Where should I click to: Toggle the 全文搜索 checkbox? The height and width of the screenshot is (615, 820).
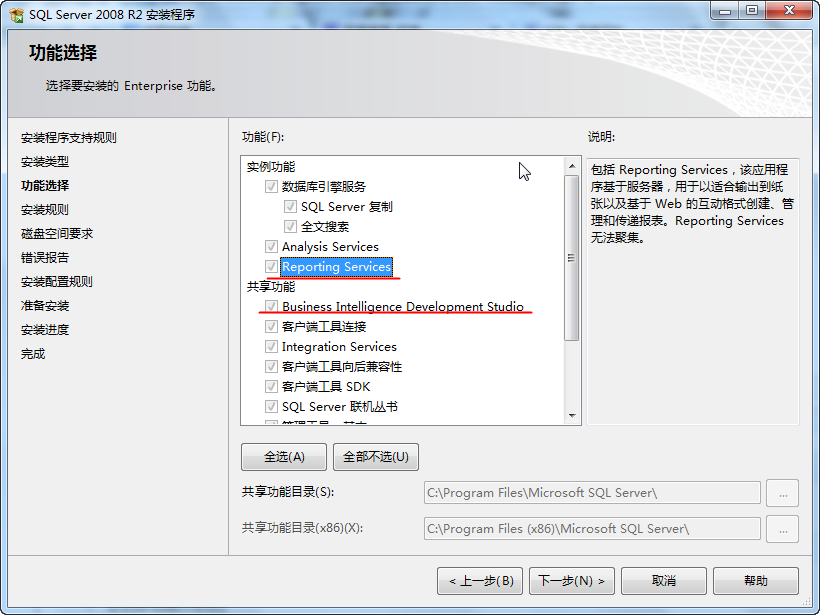[290, 226]
